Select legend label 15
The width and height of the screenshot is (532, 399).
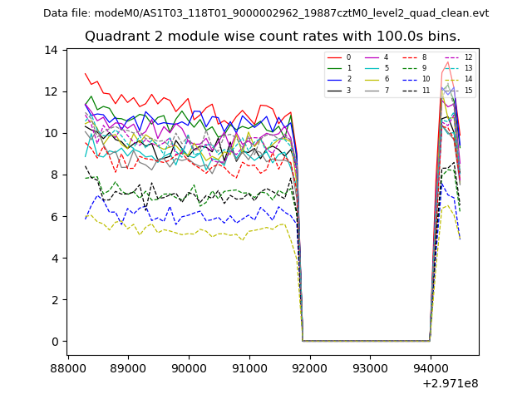pyautogui.click(x=468, y=90)
